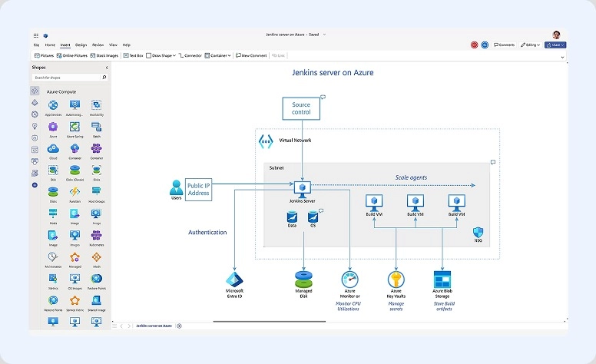Screen dimensions: 596x364
Task: Insert Pictures from toolbar
Action: click(x=44, y=55)
